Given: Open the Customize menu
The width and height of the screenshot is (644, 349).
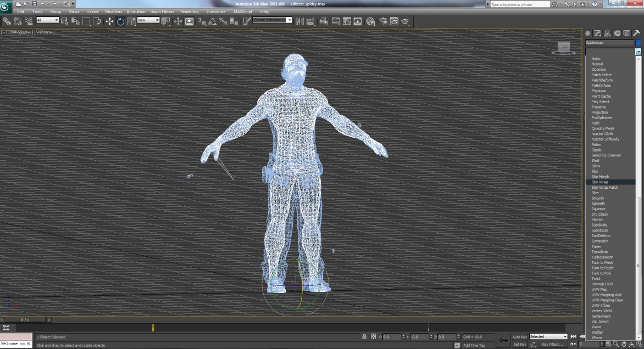Looking at the screenshot, I should point(216,12).
